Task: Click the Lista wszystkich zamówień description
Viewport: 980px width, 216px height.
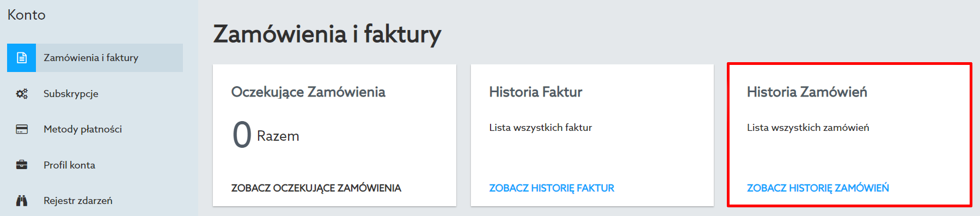Action: (x=808, y=128)
